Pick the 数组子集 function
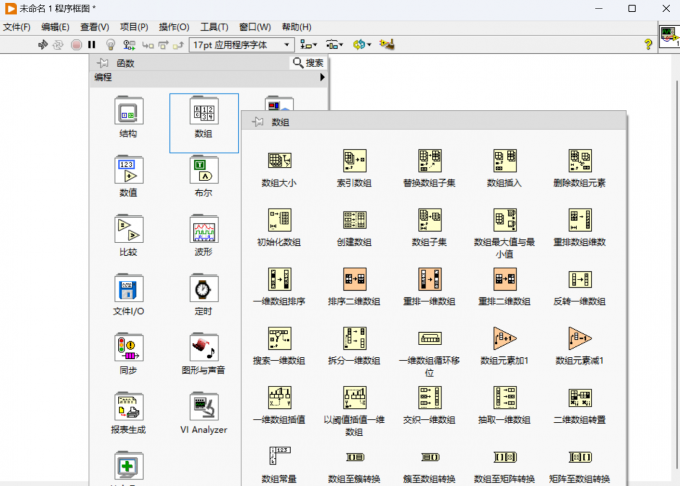This screenshot has height=486, width=680. click(x=430, y=220)
